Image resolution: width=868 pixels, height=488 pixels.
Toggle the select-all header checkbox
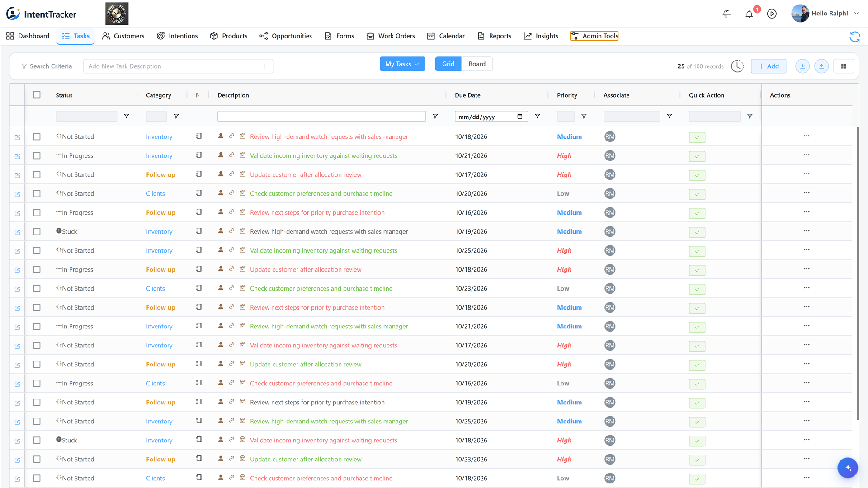[x=37, y=95]
